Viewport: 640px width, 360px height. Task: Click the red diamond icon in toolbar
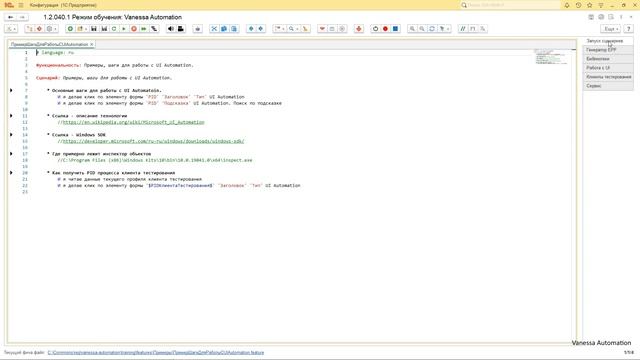click(39, 29)
